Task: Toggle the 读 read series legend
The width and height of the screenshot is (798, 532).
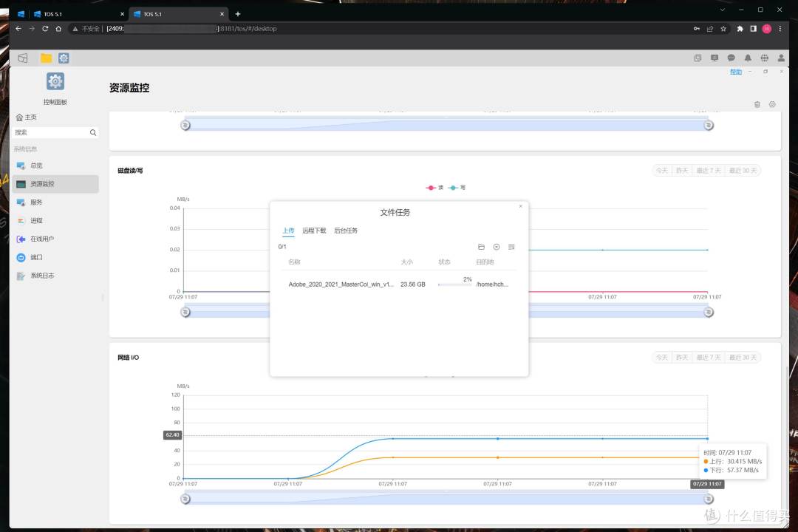Action: click(435, 188)
